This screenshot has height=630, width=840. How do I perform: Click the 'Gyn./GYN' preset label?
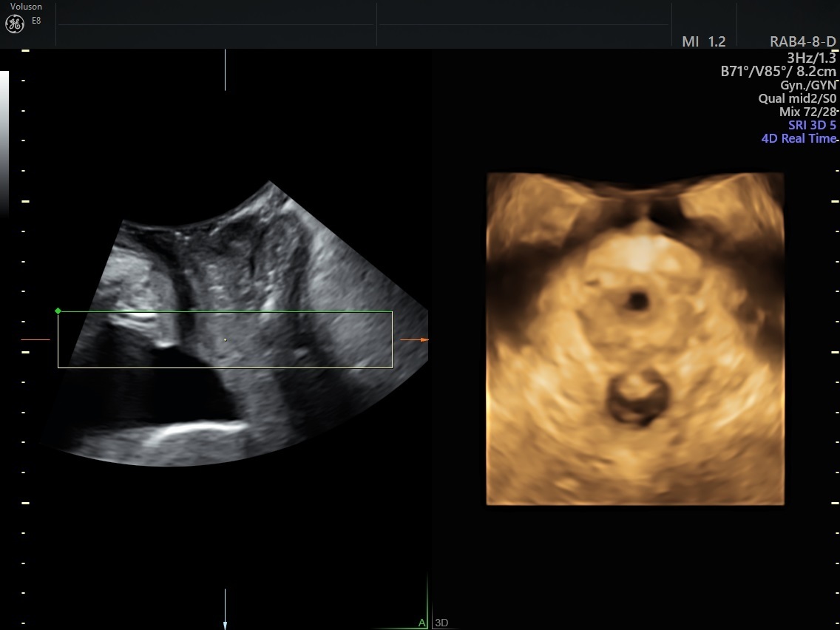808,84
